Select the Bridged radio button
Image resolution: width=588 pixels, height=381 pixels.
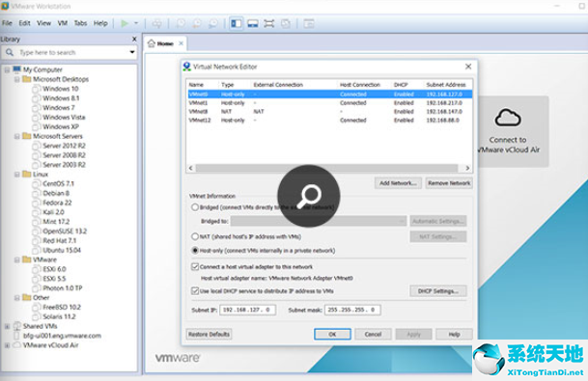point(195,207)
